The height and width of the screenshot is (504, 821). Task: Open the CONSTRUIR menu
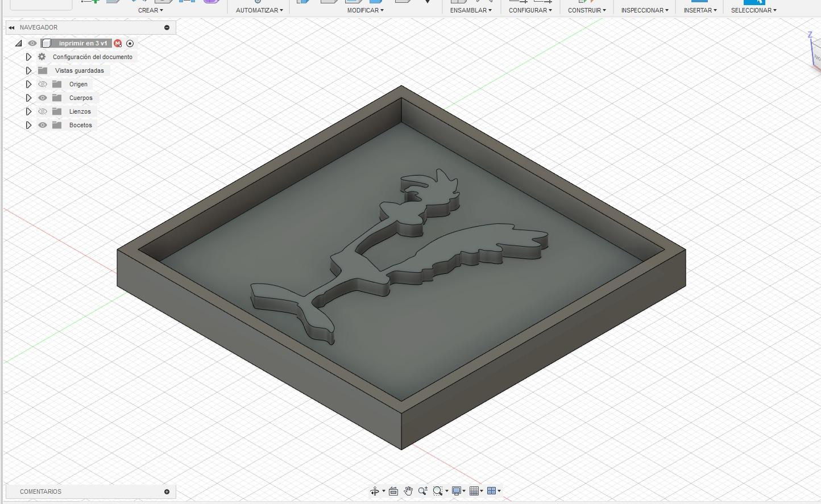(587, 10)
